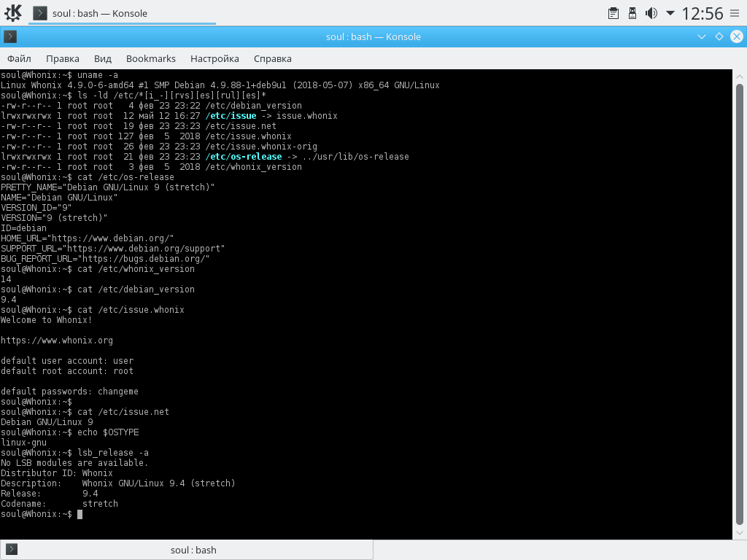Click the VERSION_ID="9" line
Viewport: 747px width, 560px height.
(x=36, y=208)
